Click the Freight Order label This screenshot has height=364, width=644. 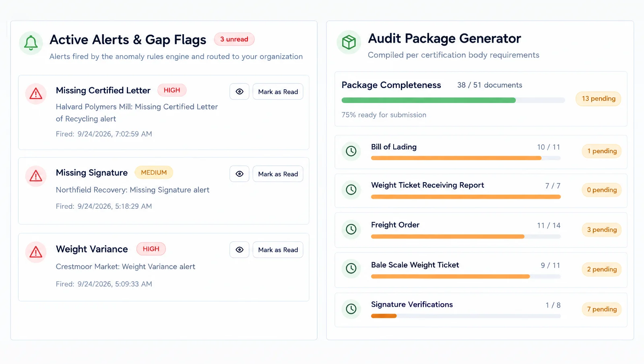[395, 225]
